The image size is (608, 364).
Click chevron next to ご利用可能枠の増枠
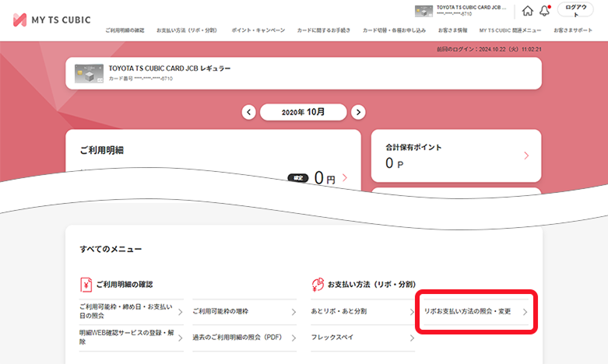tap(293, 312)
